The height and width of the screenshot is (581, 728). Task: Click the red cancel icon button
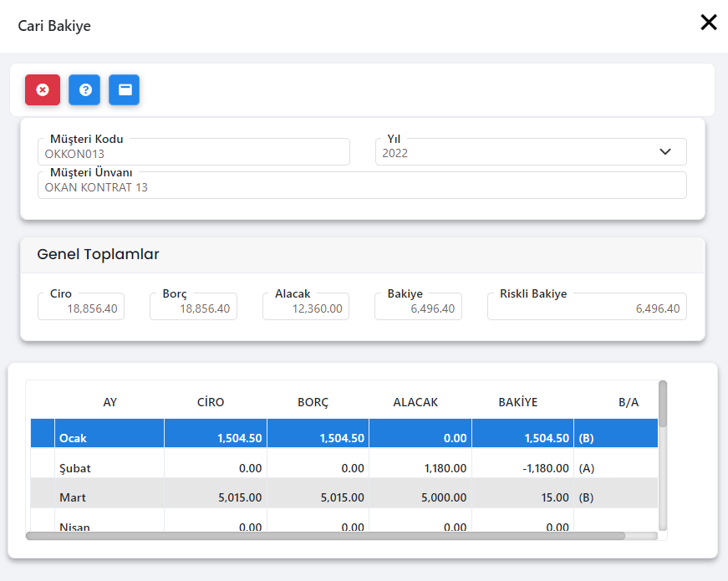(43, 89)
